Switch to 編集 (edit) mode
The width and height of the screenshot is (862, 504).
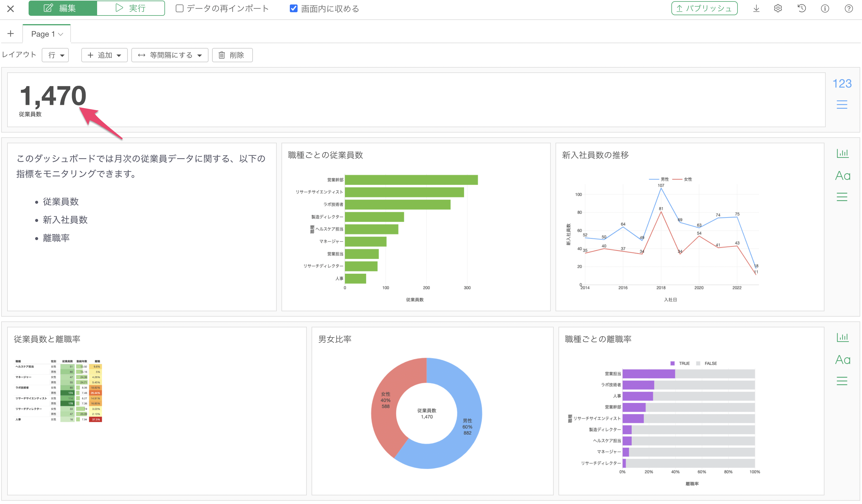(x=63, y=8)
